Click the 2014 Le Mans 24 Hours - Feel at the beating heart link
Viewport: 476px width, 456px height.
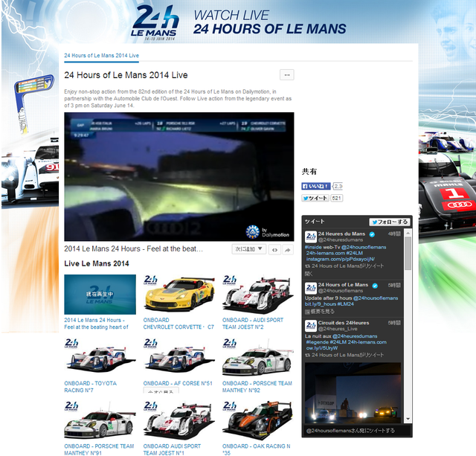(96, 324)
